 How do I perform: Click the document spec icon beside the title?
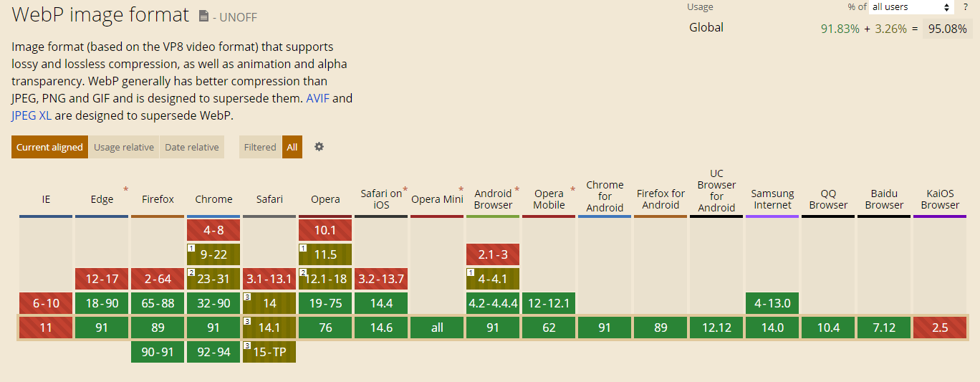(x=204, y=16)
